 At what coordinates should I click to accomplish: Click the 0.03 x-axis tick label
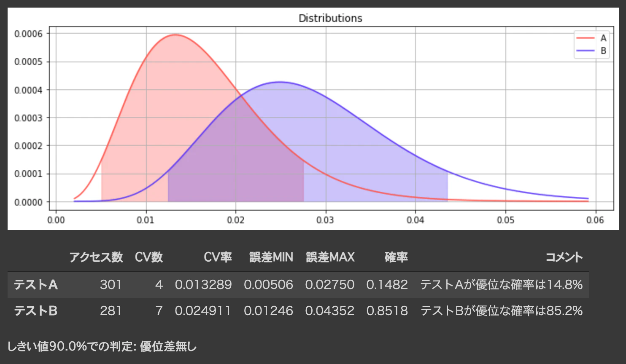[325, 220]
